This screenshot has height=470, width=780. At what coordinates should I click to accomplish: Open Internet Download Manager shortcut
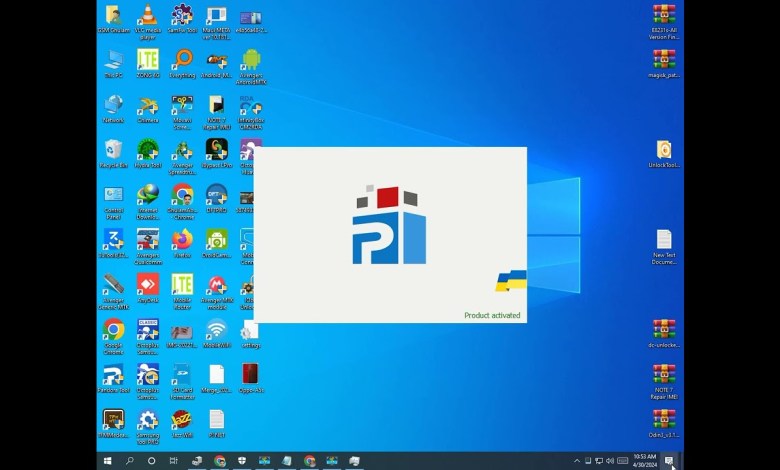click(x=147, y=196)
